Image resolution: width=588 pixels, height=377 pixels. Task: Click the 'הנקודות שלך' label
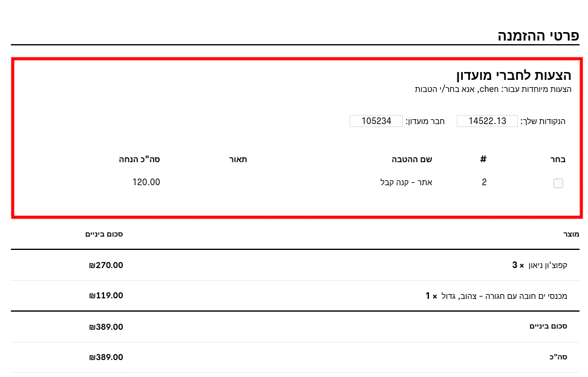click(x=543, y=121)
